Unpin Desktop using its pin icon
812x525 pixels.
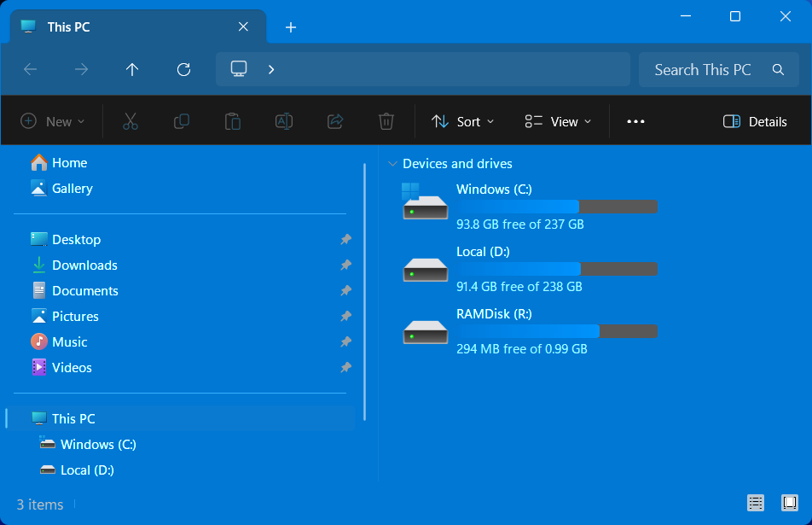[346, 239]
